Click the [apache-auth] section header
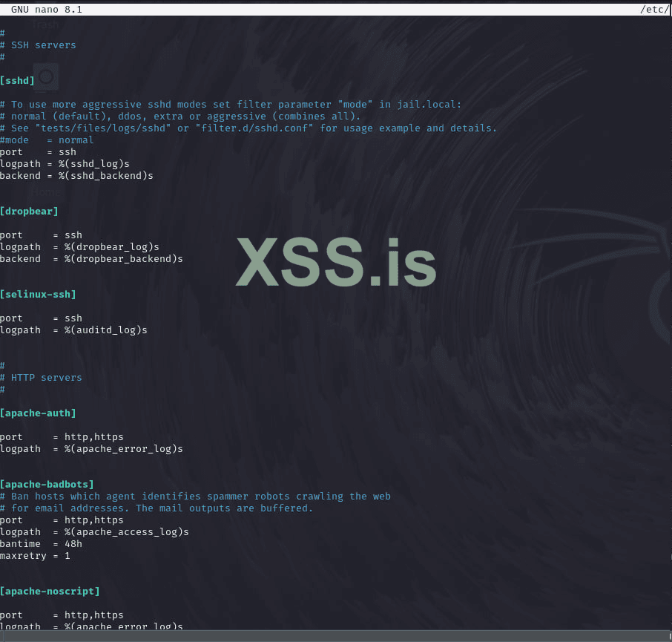Screen dimensions: 672x642 pos(38,413)
